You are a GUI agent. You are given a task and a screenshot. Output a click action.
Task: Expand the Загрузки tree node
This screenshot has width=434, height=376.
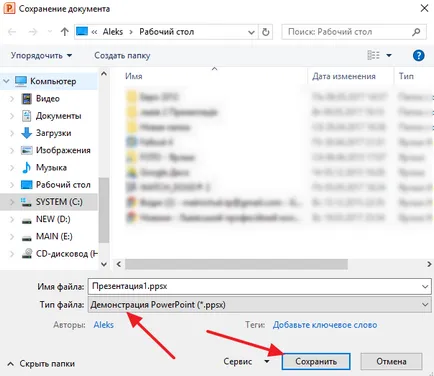click(12, 133)
